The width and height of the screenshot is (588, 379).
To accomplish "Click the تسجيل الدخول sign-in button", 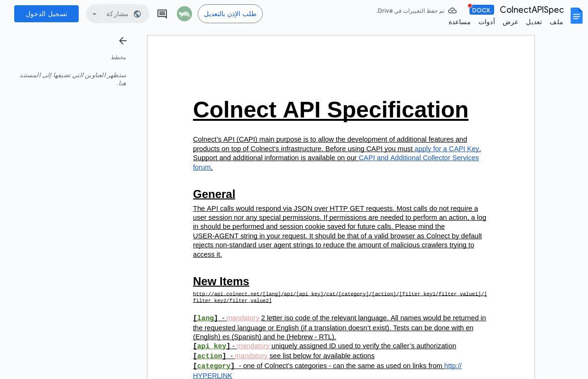I will pyautogui.click(x=46, y=14).
